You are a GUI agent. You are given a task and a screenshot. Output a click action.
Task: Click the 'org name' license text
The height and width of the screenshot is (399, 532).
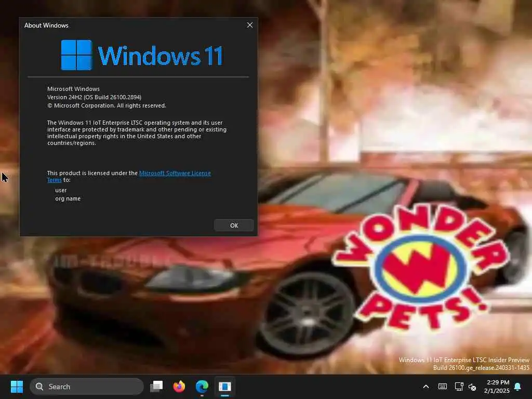click(x=68, y=198)
